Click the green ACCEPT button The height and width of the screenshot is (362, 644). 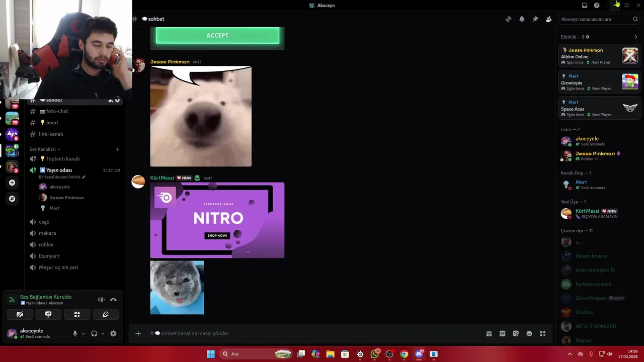click(x=217, y=35)
